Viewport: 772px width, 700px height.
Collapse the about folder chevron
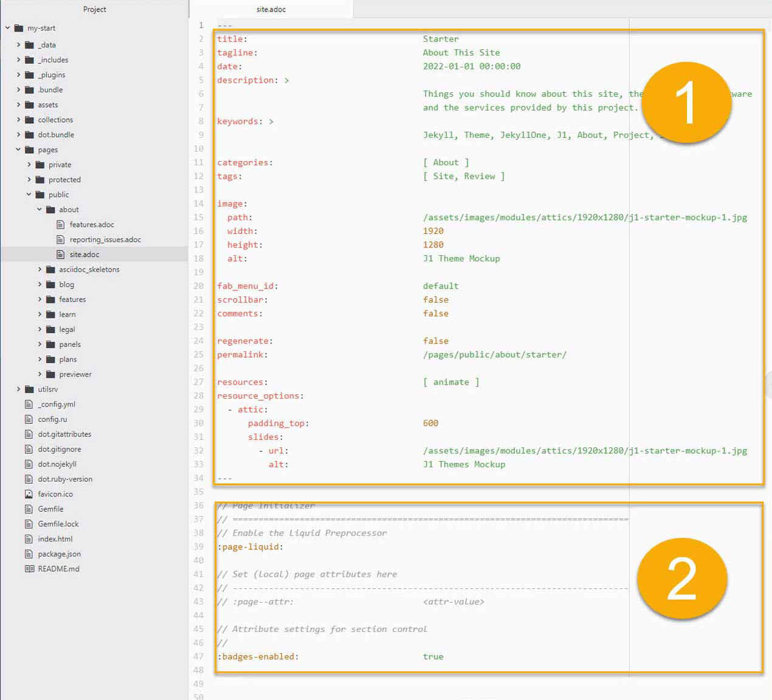coord(40,210)
